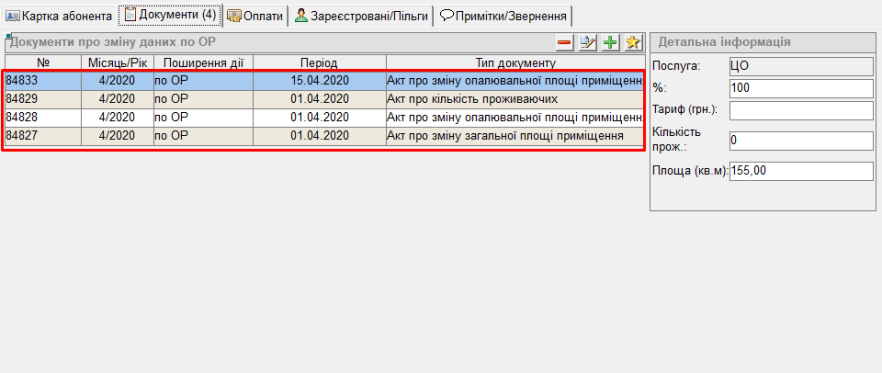
Task: Click the red minus delete document icon
Action: click(565, 42)
